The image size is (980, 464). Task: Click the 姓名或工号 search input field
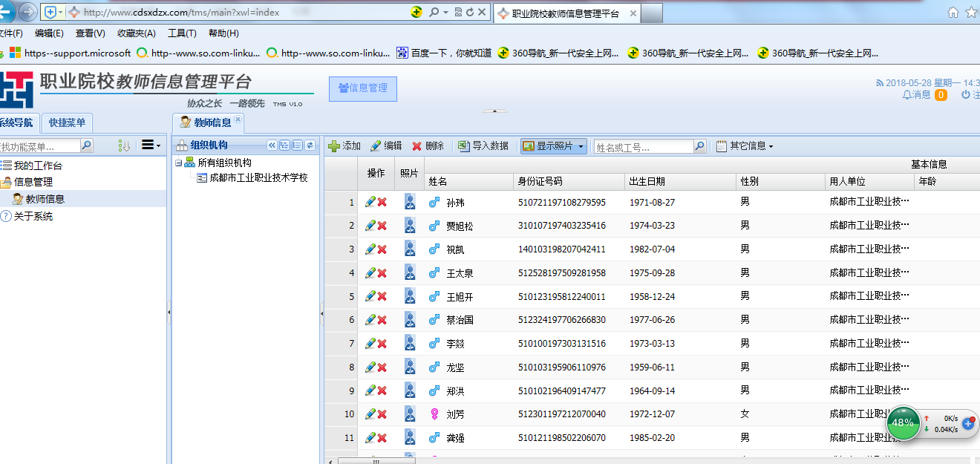coord(644,146)
